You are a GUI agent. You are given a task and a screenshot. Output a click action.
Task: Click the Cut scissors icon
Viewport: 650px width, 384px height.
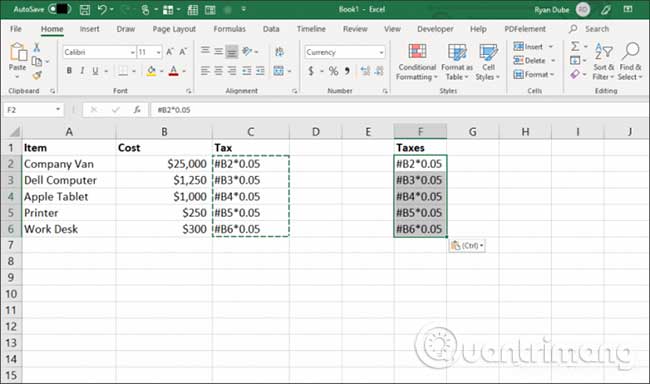(x=36, y=47)
